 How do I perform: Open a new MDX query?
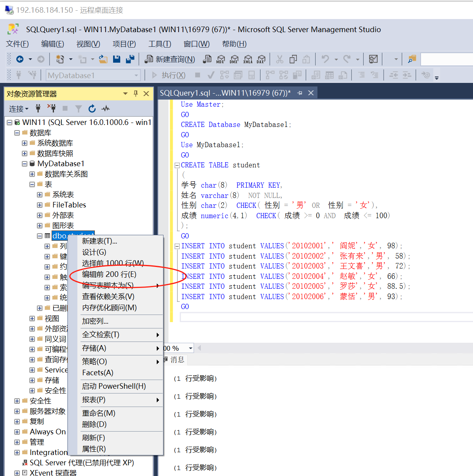click(221, 59)
